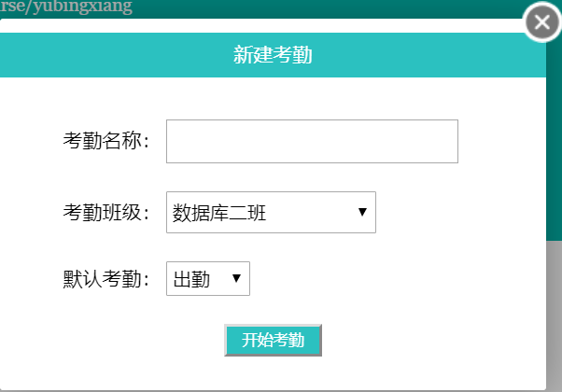Click the arrow beside 出勤 option
Viewport: 562px width, 392px height.
pos(236,278)
